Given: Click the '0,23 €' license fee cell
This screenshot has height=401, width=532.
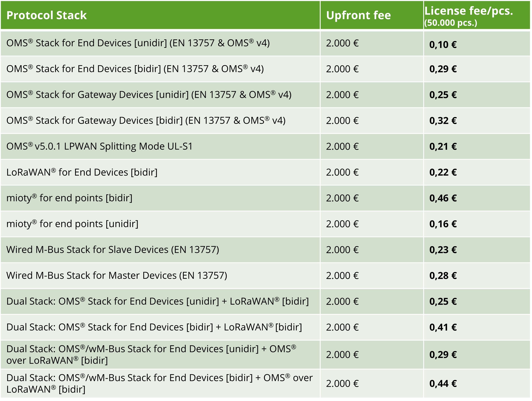Looking at the screenshot, I should pos(443,250).
